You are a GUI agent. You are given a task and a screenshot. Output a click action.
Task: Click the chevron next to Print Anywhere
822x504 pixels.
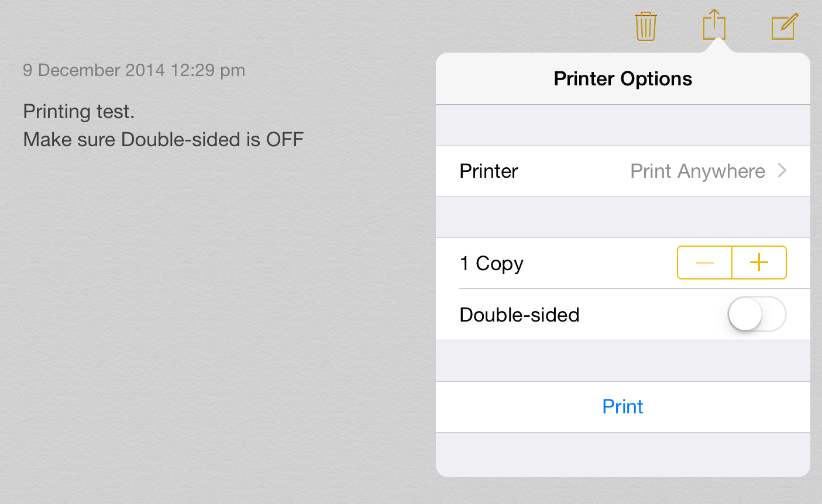point(782,171)
